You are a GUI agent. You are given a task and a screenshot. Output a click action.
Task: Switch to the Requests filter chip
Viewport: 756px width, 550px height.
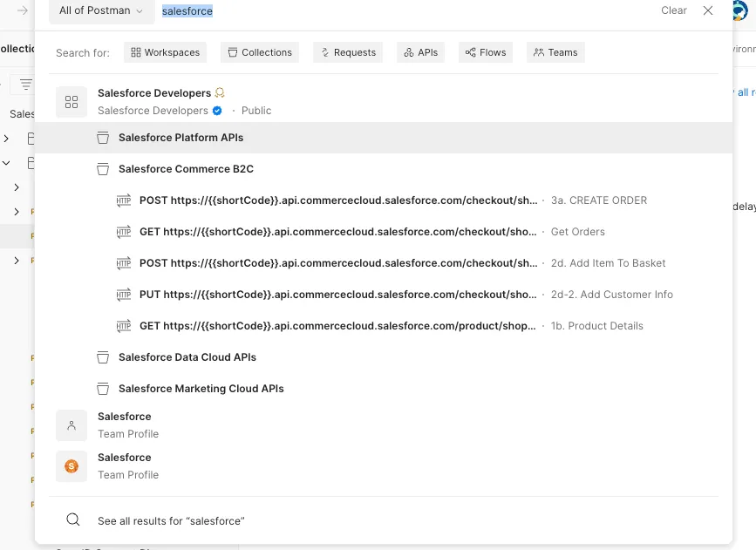coord(347,52)
